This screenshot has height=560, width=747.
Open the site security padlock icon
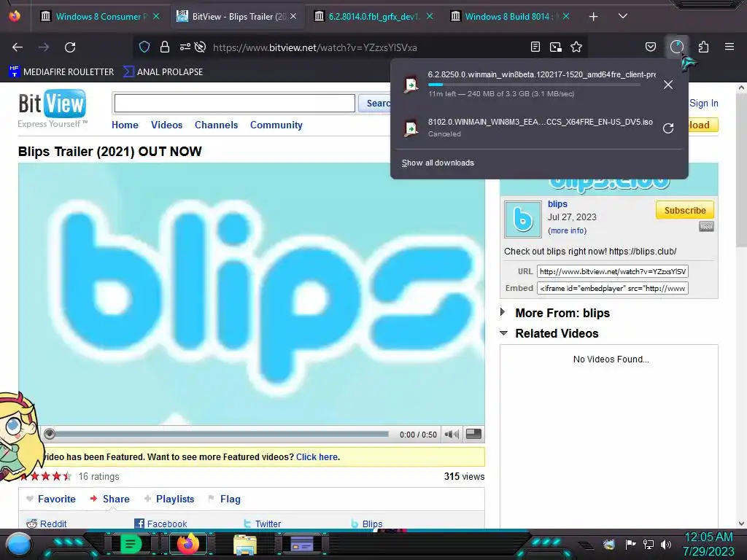165,47
